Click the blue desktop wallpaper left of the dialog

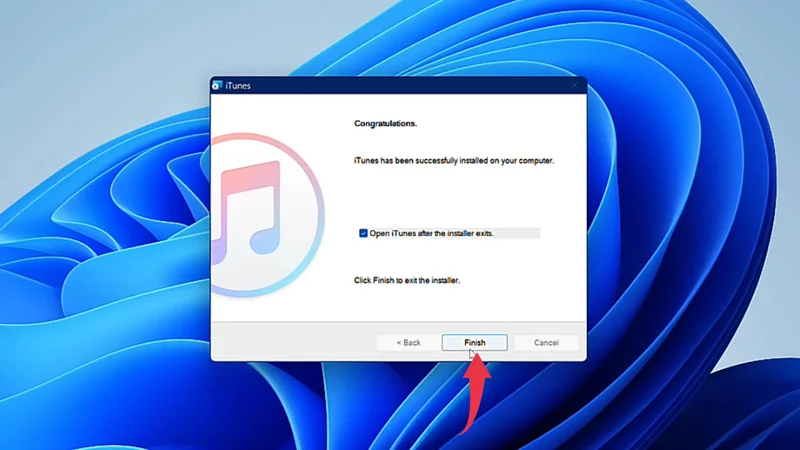click(100, 250)
